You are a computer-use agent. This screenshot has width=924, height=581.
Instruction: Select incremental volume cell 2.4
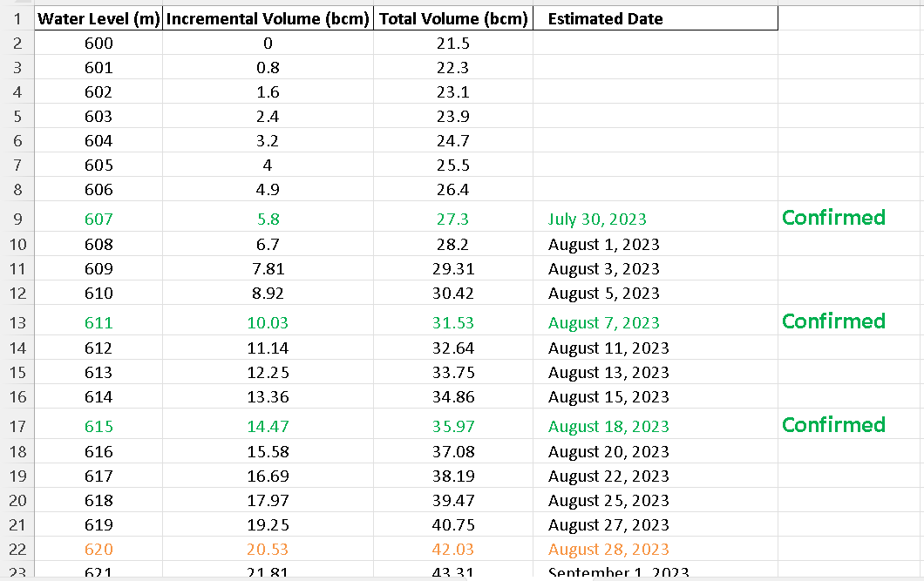[268, 117]
